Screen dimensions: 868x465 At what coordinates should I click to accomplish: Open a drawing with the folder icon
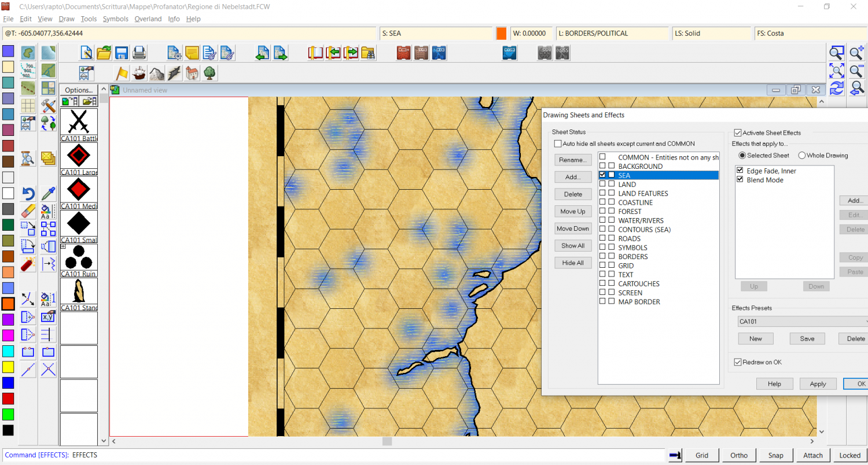104,53
